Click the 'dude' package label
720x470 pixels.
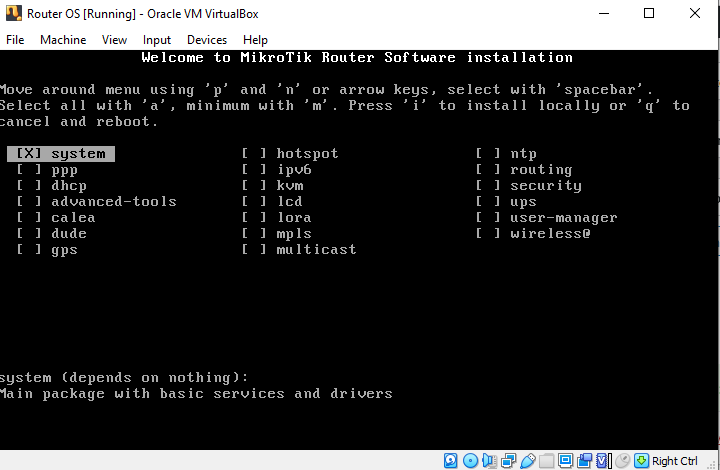click(69, 234)
